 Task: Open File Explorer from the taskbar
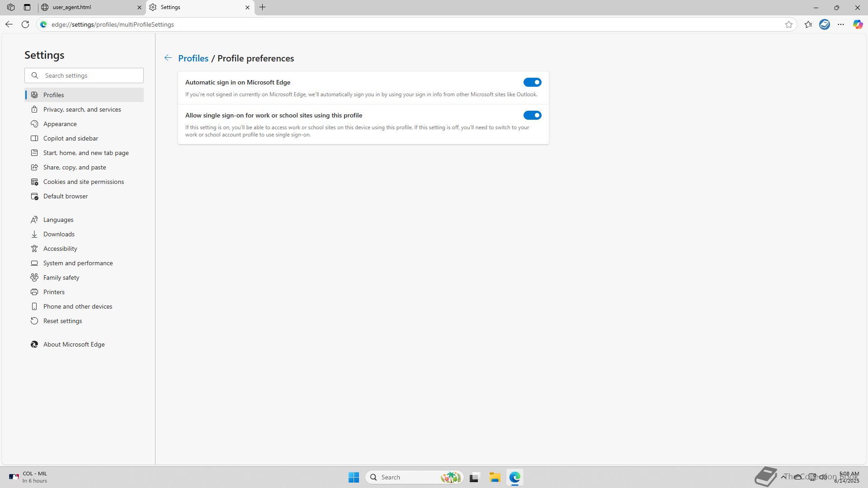coord(495,477)
